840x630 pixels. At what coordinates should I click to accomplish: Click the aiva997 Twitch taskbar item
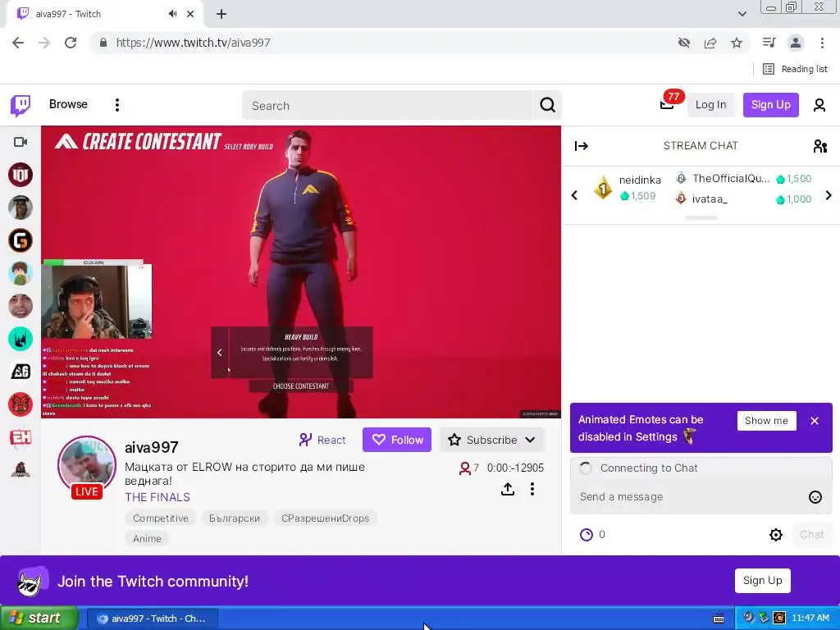(x=152, y=619)
